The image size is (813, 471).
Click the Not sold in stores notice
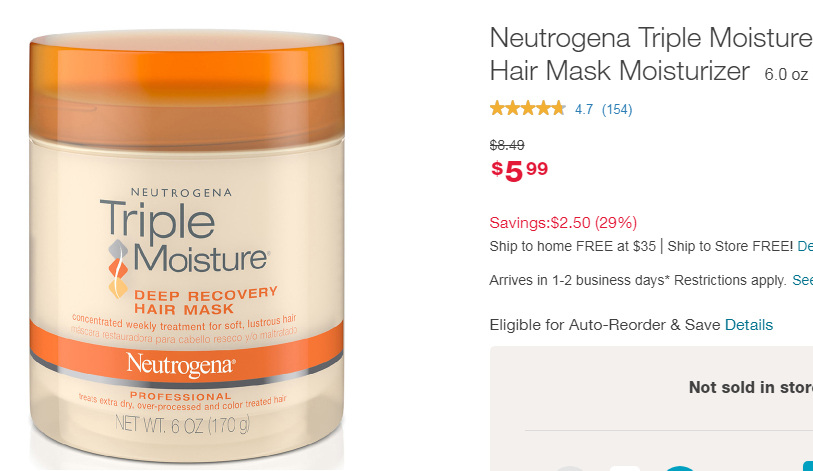coord(751,387)
